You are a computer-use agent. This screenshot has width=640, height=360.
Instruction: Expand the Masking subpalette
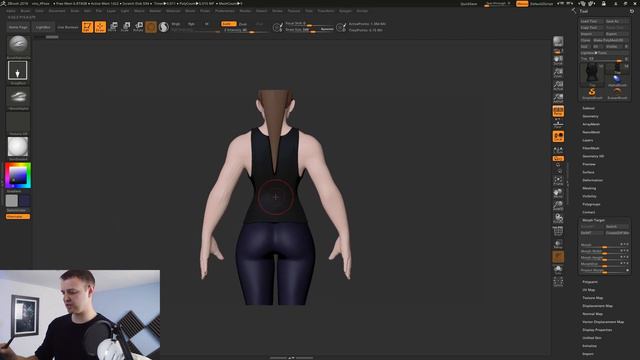point(589,188)
